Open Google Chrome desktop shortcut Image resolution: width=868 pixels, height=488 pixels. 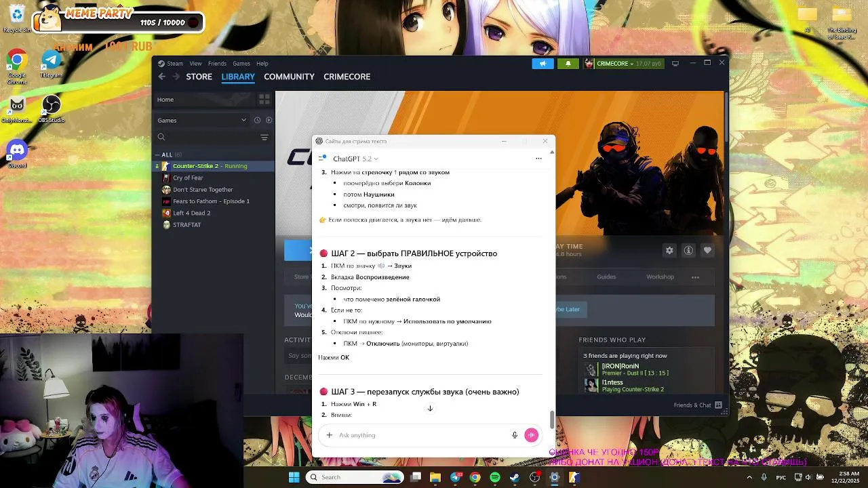[17, 67]
